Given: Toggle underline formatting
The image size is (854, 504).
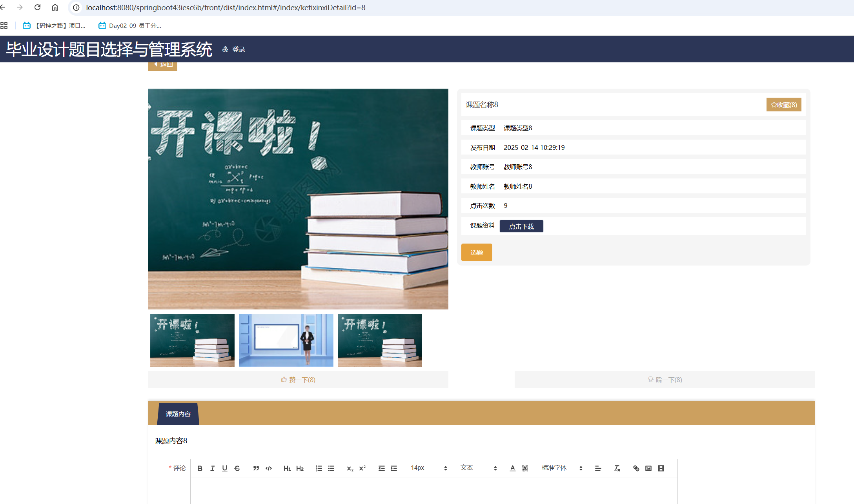Looking at the screenshot, I should 225,468.
